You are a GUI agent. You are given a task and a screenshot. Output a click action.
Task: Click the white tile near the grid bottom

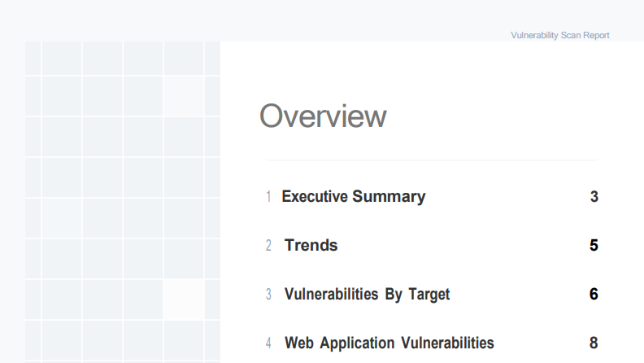coord(183,300)
